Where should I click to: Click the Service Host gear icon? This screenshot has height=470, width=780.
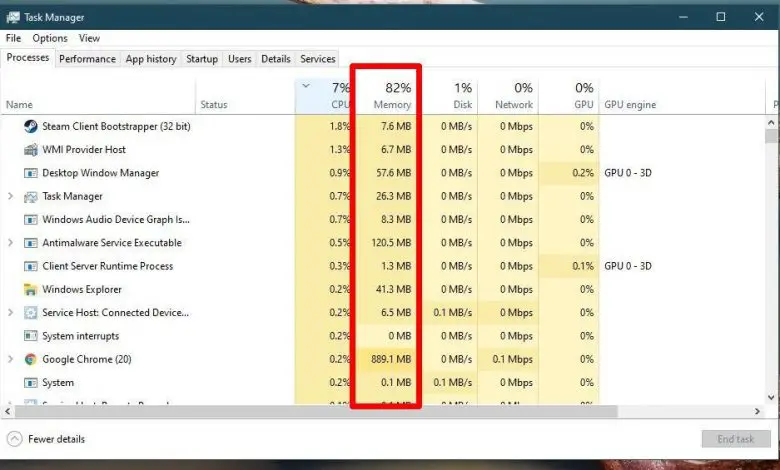(x=30, y=313)
